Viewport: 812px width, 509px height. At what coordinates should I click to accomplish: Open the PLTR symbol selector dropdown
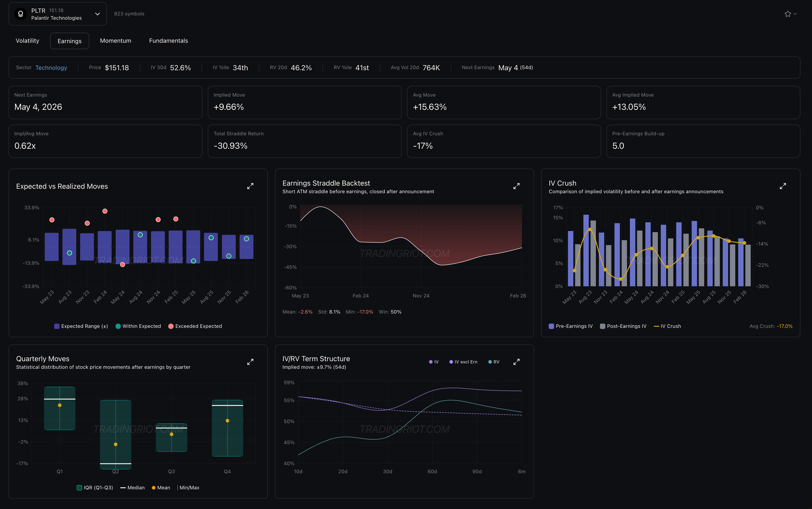click(x=97, y=14)
